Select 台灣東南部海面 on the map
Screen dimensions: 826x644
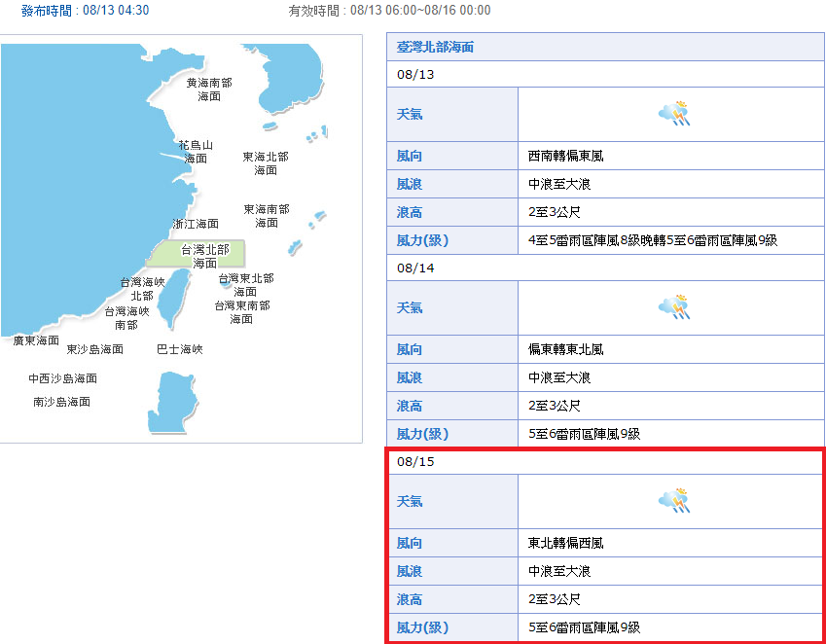242,311
